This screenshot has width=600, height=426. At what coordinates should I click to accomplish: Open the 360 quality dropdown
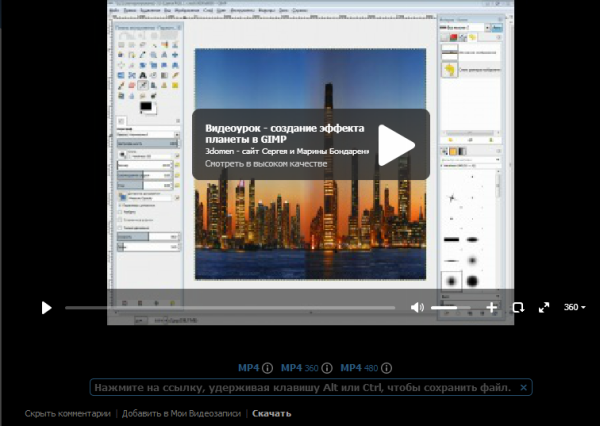click(x=575, y=307)
